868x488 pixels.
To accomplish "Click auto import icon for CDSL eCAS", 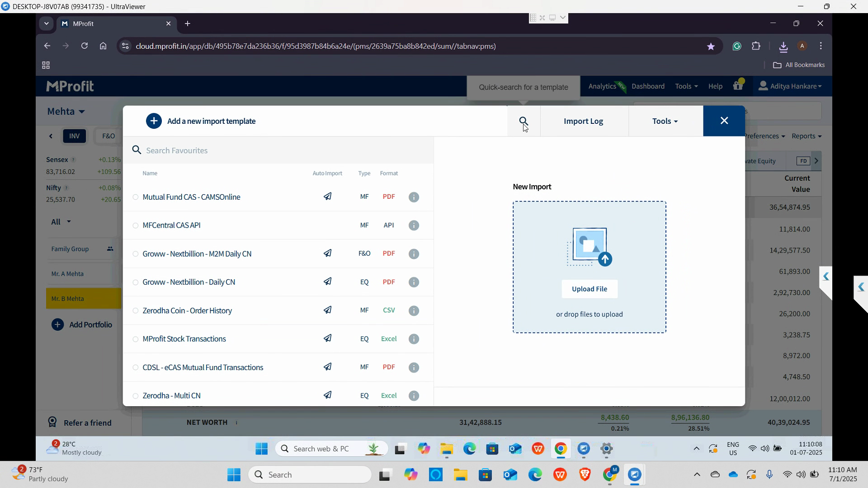I will tap(328, 367).
